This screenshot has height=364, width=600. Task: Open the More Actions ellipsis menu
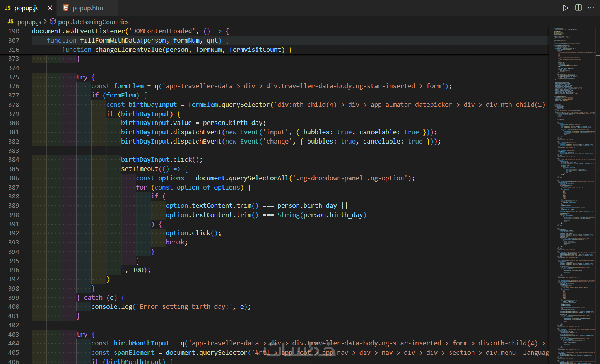click(591, 8)
